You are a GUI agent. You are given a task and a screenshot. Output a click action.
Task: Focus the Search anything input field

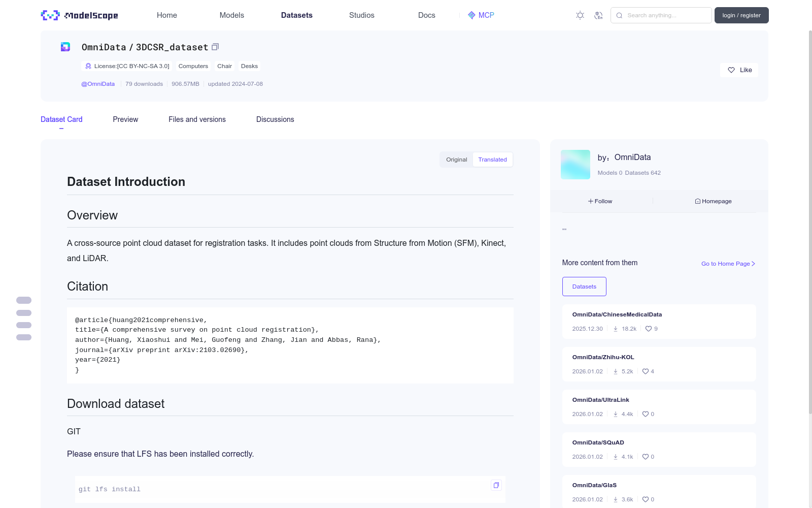click(x=661, y=15)
